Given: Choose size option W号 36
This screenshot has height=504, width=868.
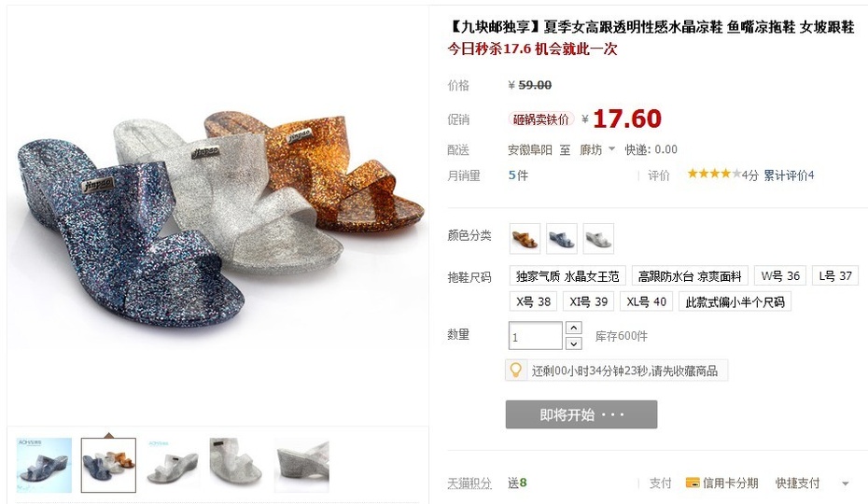Looking at the screenshot, I should point(780,276).
